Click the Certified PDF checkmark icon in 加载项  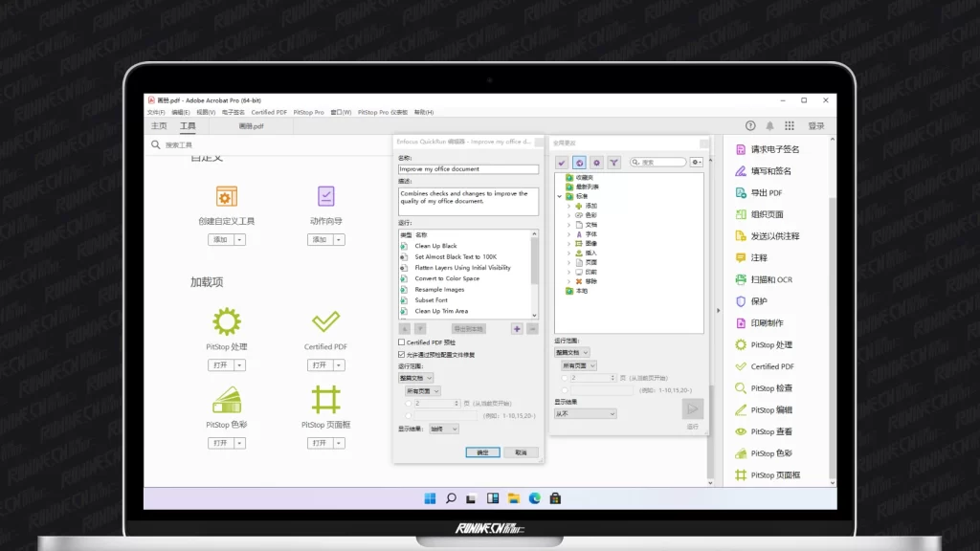point(325,320)
